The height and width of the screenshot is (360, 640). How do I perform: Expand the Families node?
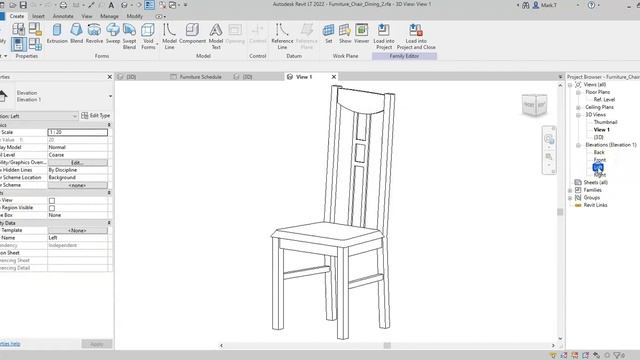pos(570,190)
